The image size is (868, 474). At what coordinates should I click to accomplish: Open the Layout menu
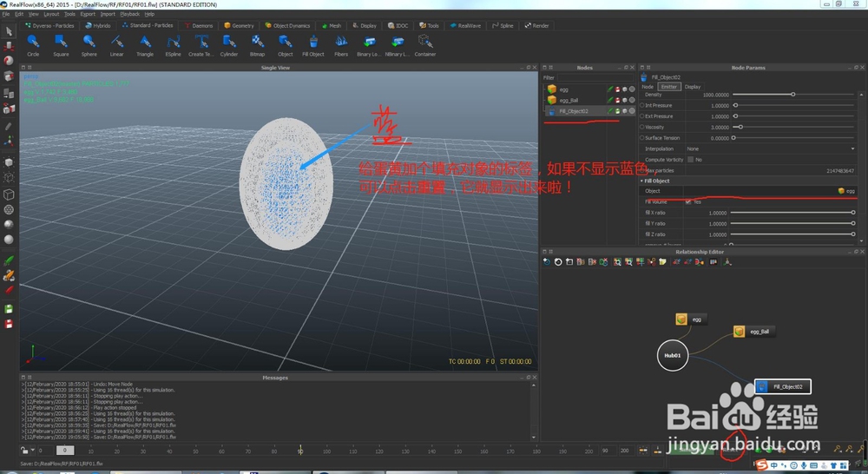click(51, 15)
